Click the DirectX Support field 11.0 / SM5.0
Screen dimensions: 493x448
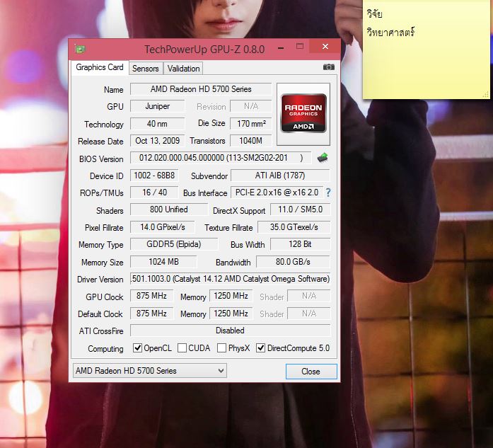(301, 209)
